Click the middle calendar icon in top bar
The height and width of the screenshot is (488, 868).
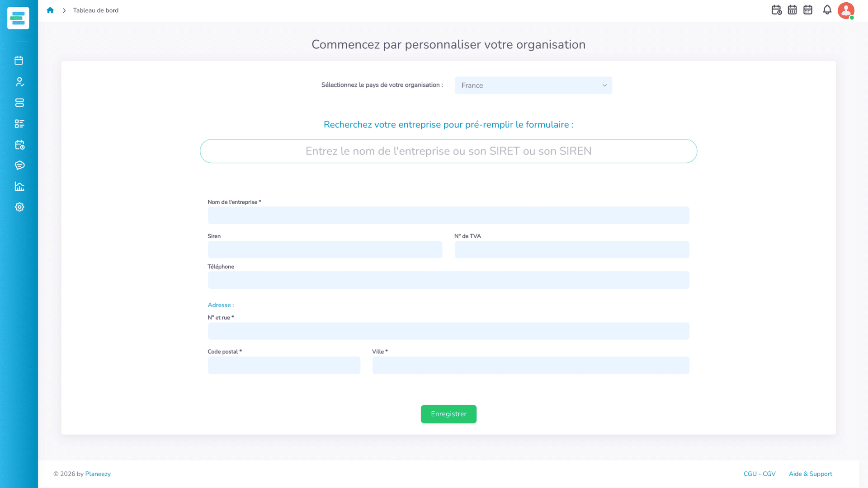(x=793, y=10)
